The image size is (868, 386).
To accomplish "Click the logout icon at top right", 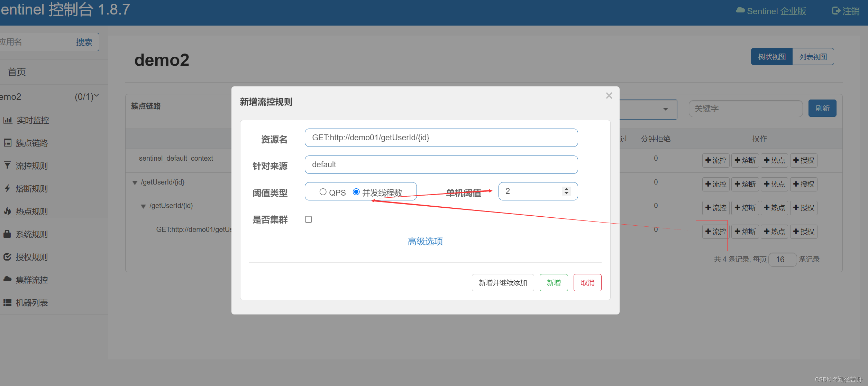I will 836,11.
